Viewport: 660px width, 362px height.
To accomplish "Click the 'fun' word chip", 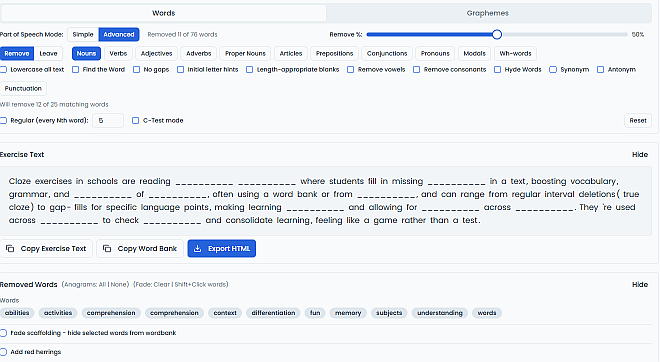I will click(315, 313).
